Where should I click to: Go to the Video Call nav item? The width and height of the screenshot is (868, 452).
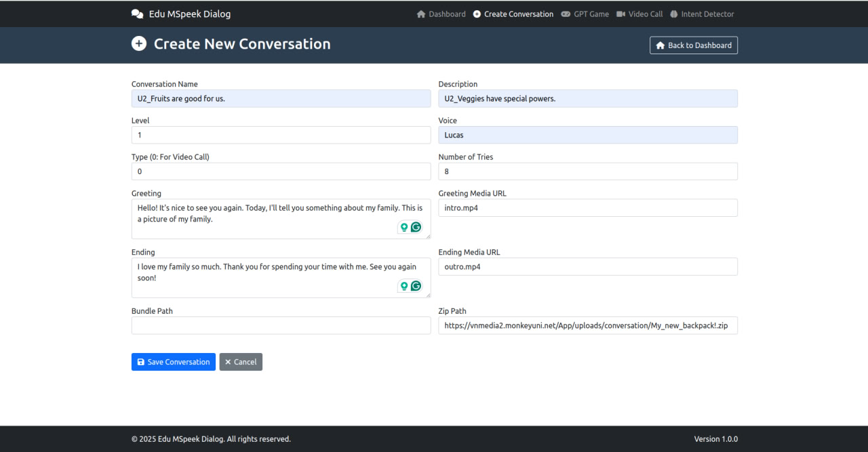tap(639, 14)
